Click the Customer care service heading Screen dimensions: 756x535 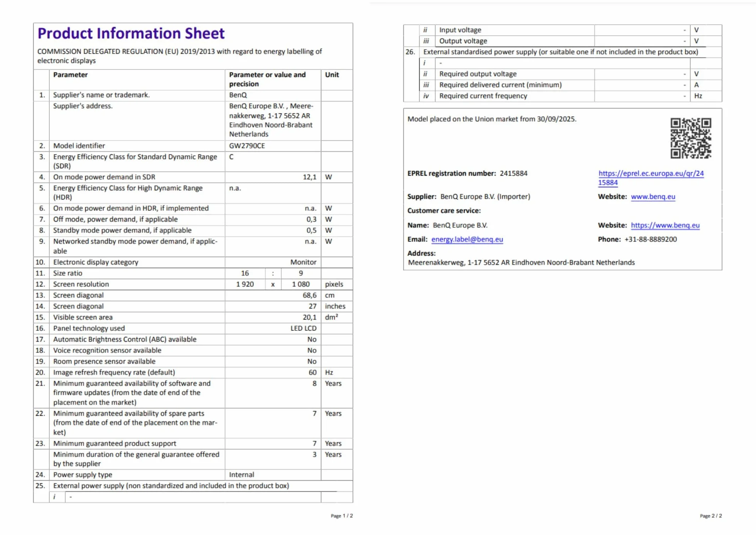444,211
